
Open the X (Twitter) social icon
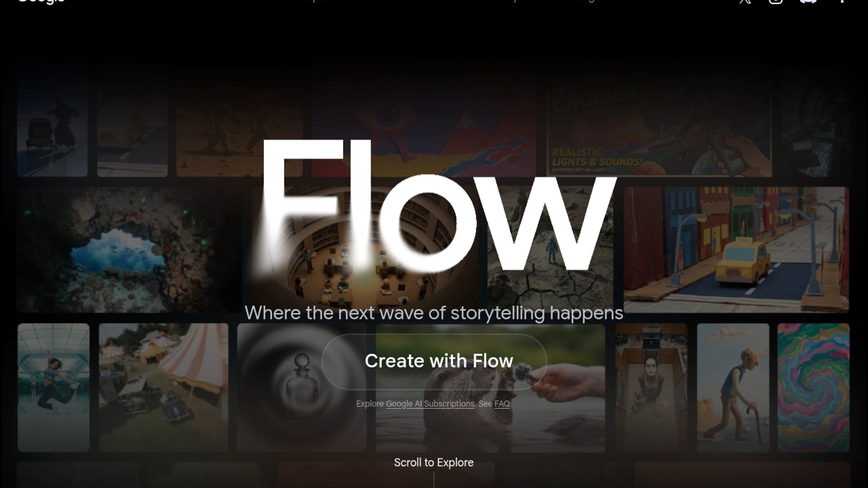745,1
